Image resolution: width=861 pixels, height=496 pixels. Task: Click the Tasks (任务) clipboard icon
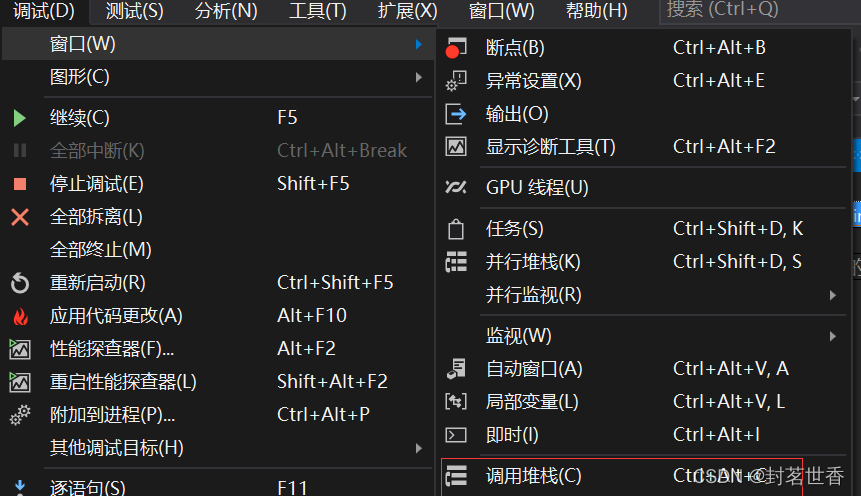pyautogui.click(x=456, y=229)
